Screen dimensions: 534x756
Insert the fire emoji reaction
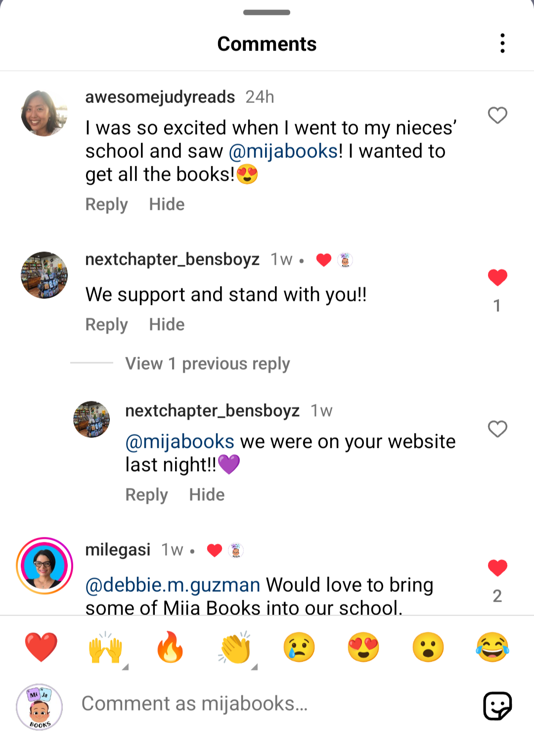[x=170, y=647]
